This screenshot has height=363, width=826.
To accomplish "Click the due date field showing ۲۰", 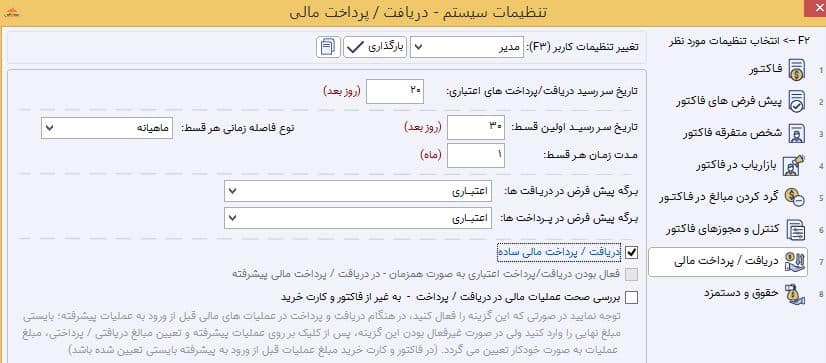I will [x=395, y=91].
